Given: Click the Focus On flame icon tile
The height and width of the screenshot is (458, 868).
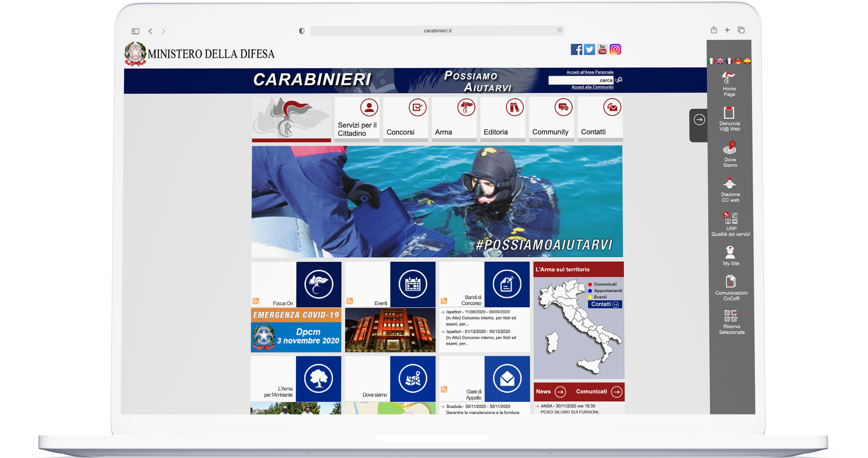Looking at the screenshot, I should pos(318,284).
